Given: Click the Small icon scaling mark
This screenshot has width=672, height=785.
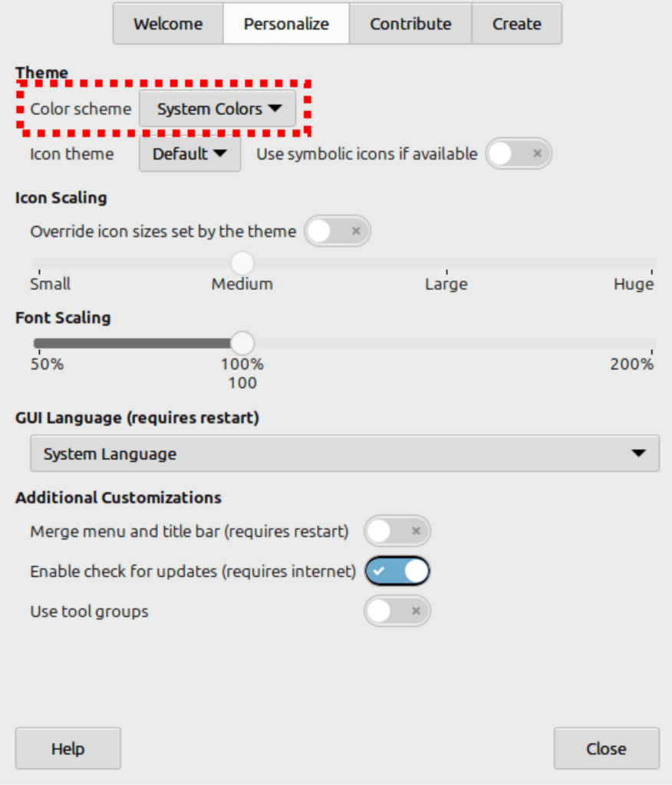Looking at the screenshot, I should pyautogui.click(x=36, y=263).
